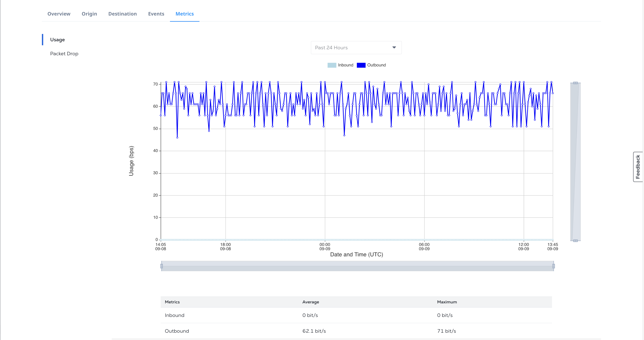Click the Average column header
Image resolution: width=644 pixels, height=340 pixels.
310,302
